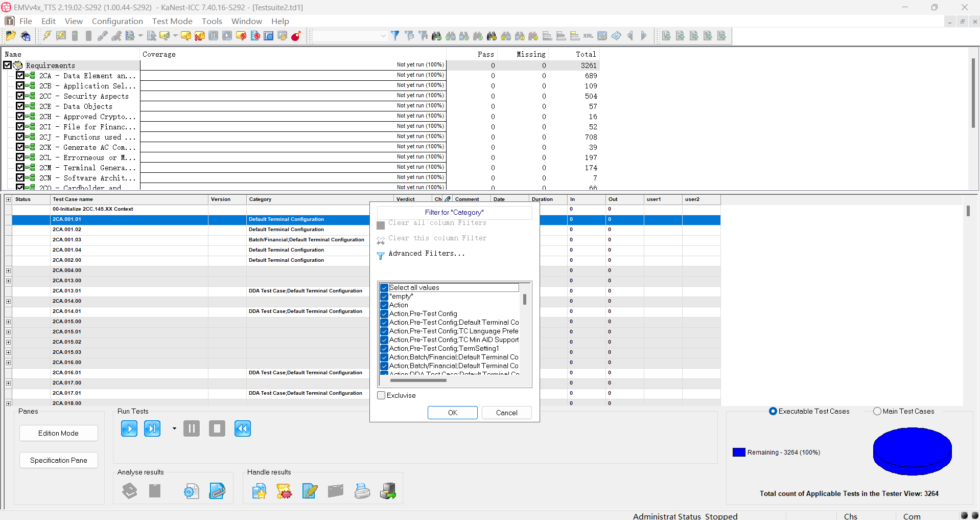The width and height of the screenshot is (980, 520).
Task: Click OK in the Category filter dialog
Action: point(452,413)
